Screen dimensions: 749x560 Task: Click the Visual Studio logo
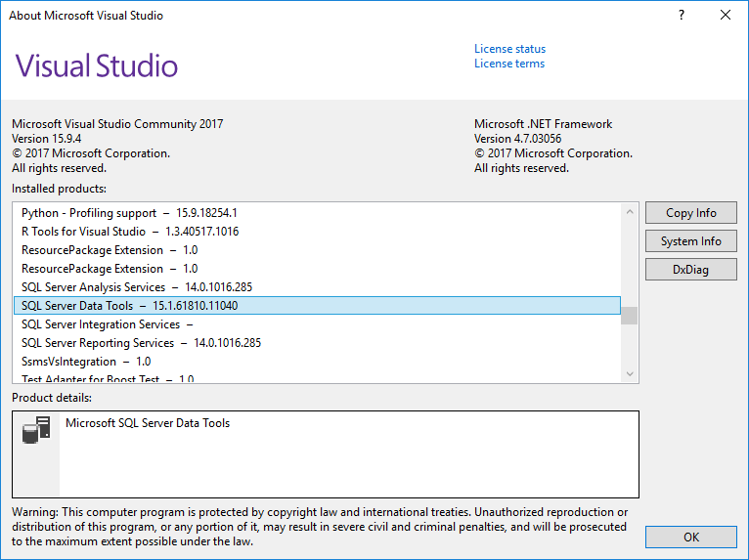(x=97, y=65)
